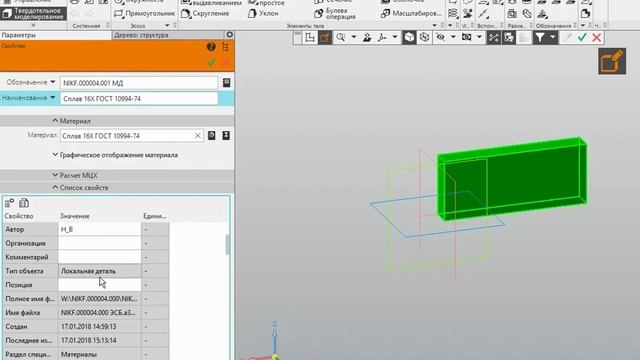
Task: Click the hide elements eye icon
Action: tap(440, 38)
